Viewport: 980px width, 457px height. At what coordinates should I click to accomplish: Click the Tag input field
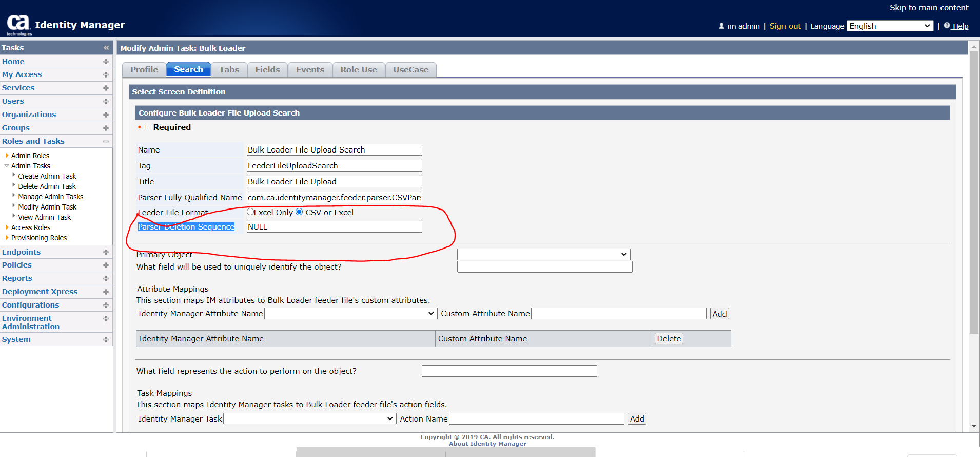[x=335, y=165]
